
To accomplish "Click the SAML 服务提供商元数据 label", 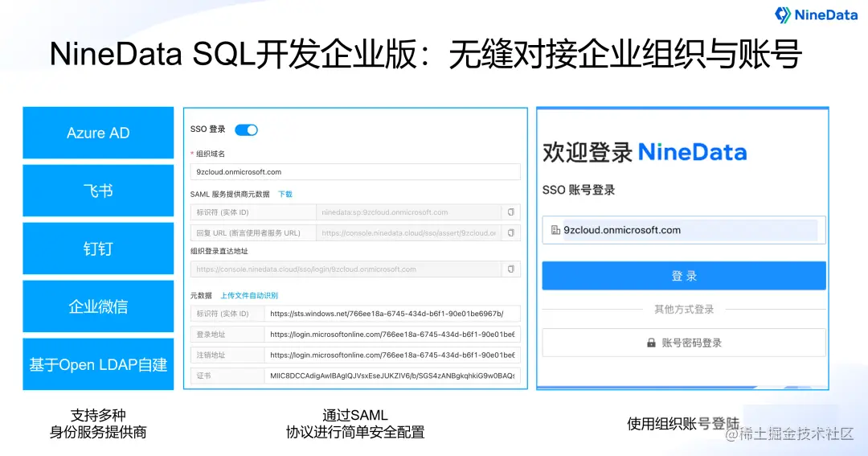I will click(230, 194).
